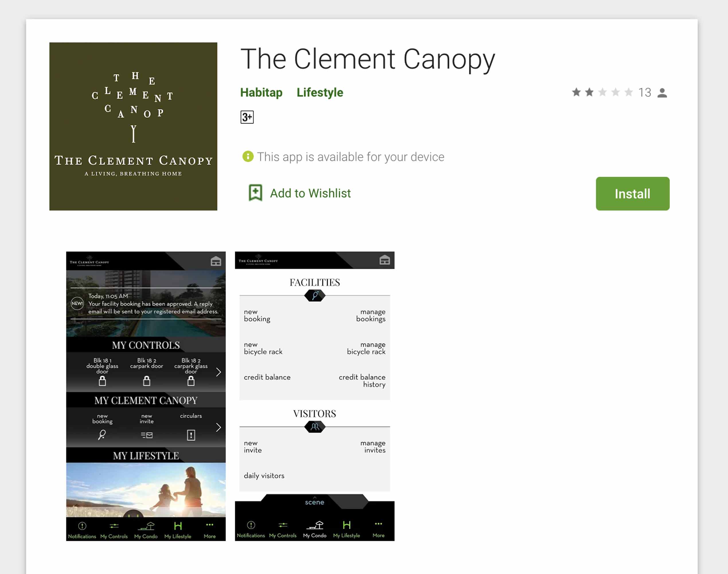Screen dimensions: 728x574
Task: Click the scene pull-up tab
Action: (315, 501)
